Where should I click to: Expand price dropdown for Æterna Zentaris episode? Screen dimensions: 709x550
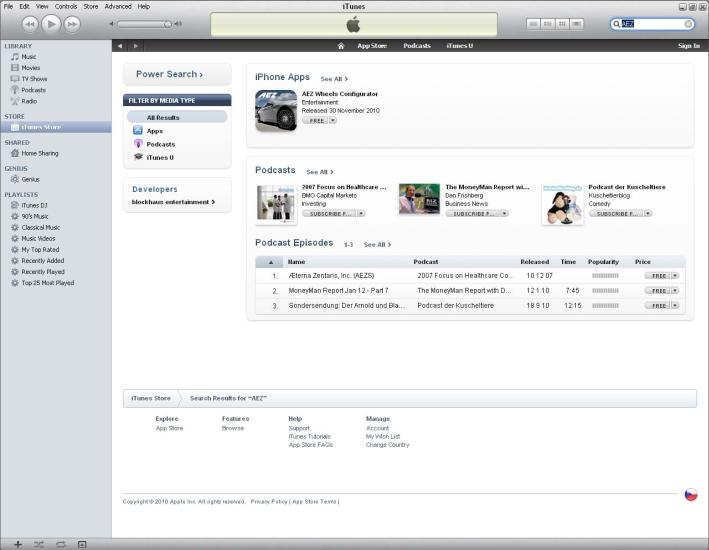675,276
